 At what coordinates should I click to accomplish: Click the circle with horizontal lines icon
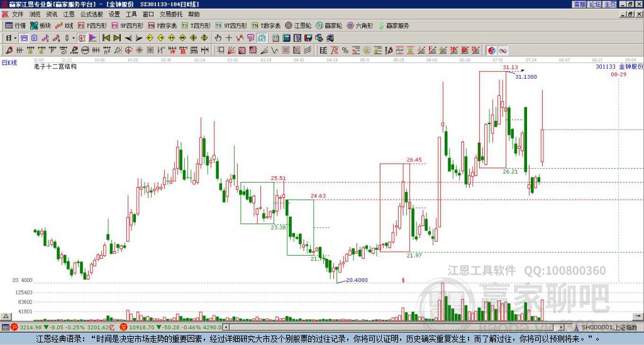tap(85, 50)
